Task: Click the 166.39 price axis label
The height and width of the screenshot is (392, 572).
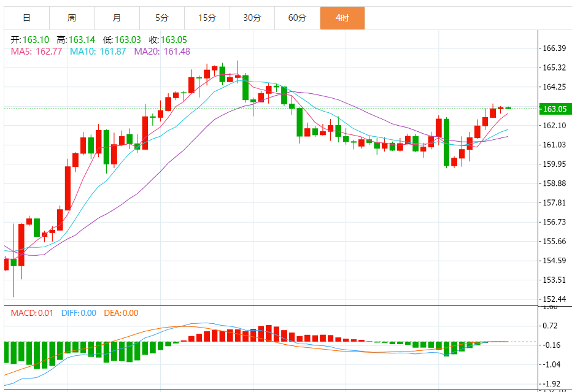Action: [554, 48]
